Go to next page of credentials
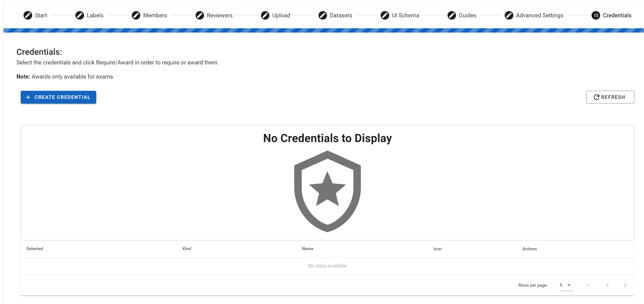Viewport: 644px width, 304px height. point(625,285)
